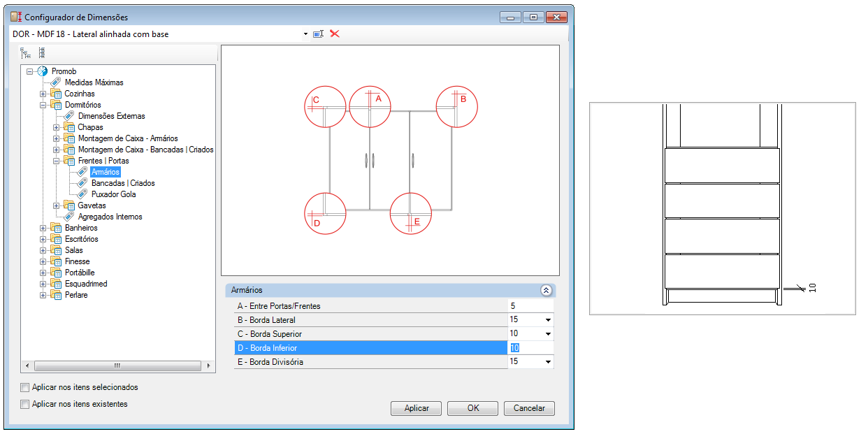Screen dimensions: 868x434
Task: Select Puxador Gola tree item
Action: (x=113, y=194)
